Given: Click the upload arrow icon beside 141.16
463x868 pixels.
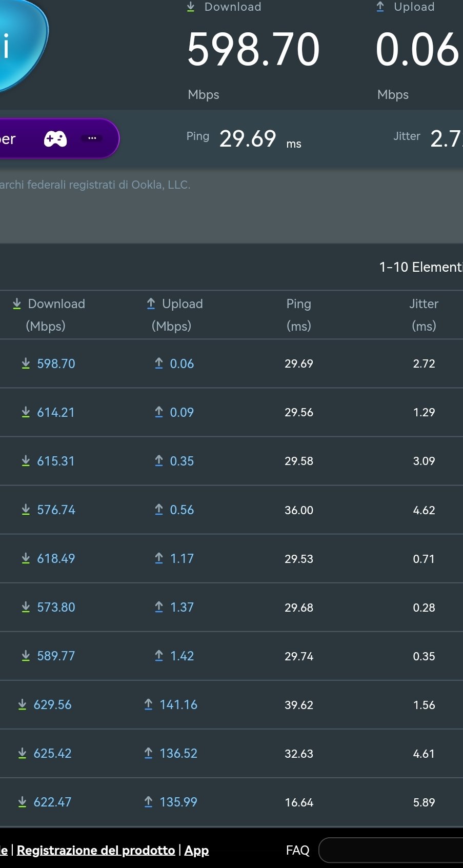Looking at the screenshot, I should tap(148, 704).
